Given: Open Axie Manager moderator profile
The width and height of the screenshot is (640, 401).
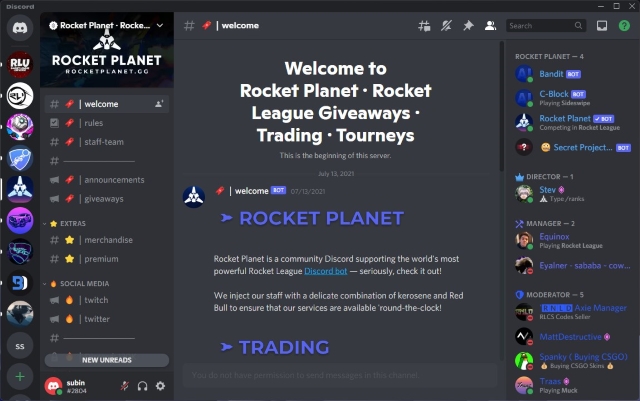Looking at the screenshot, I should pos(571,312).
